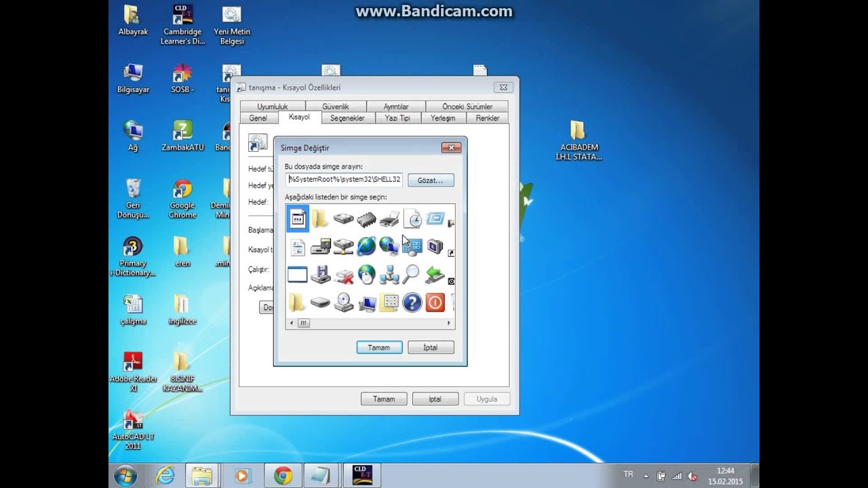
Task: Pick the memory chip icon
Action: (x=366, y=220)
